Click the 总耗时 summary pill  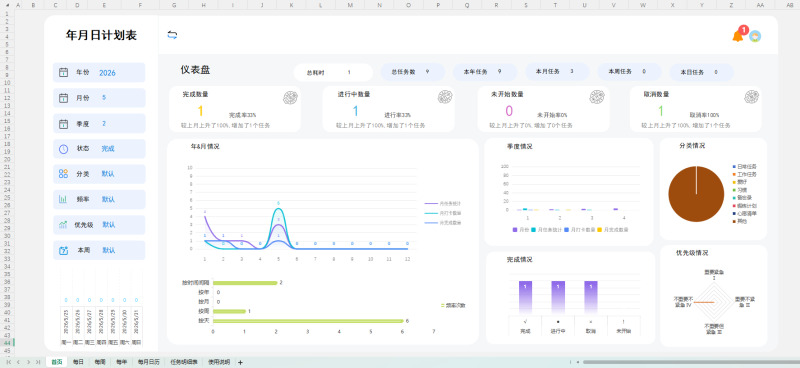point(333,72)
